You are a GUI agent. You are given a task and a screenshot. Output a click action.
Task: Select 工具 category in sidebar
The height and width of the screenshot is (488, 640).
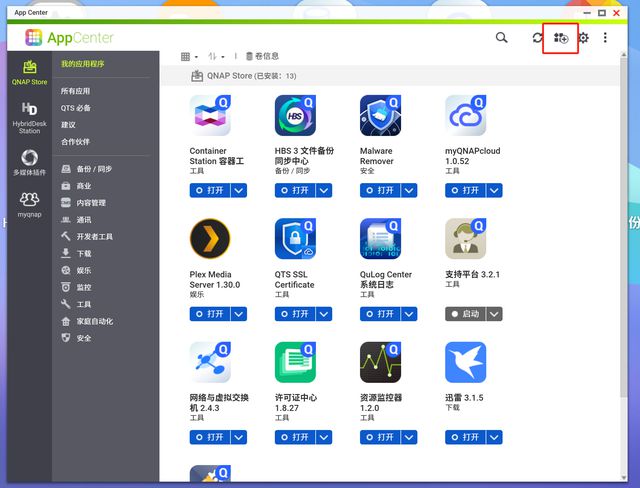pos(76,304)
